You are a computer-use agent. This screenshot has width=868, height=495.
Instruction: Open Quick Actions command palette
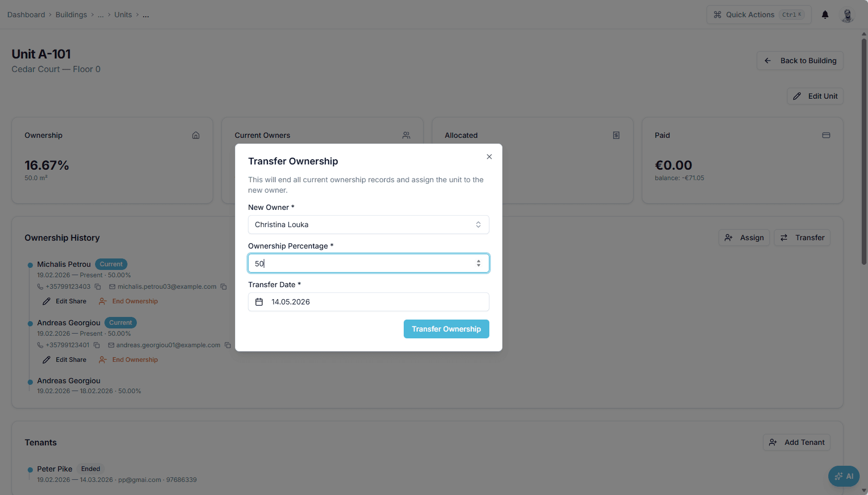759,15
